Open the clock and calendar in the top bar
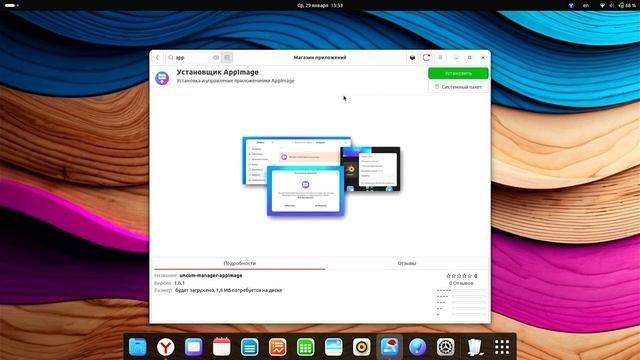Screen dimensions: 640x360 (x=320, y=5)
